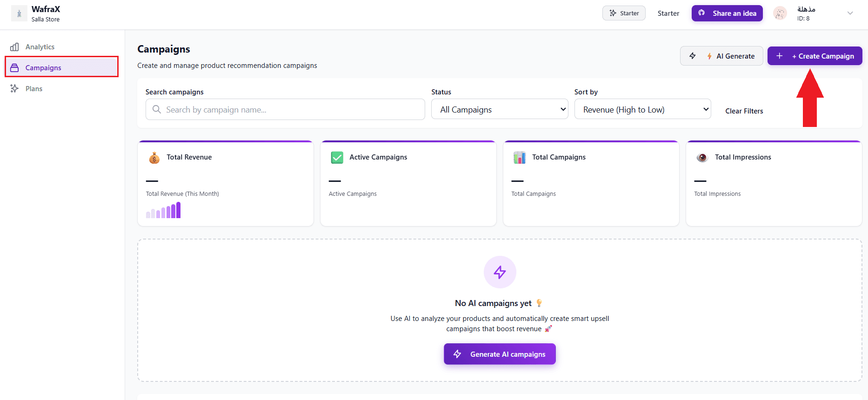Go to the Analytics page
868x400 pixels.
(40, 47)
